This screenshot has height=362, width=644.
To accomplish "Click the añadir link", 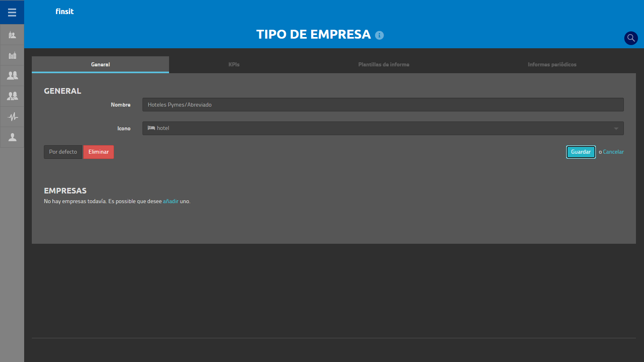I will 171,202.
